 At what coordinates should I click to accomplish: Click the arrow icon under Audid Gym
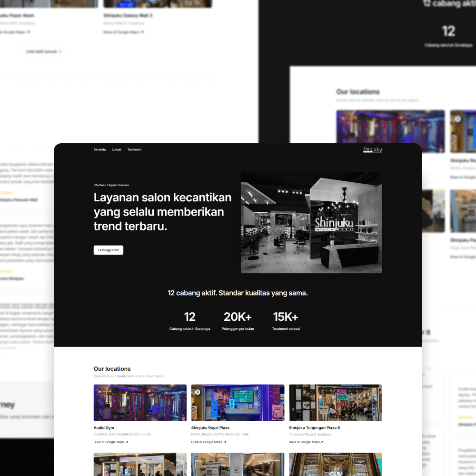tap(127, 442)
